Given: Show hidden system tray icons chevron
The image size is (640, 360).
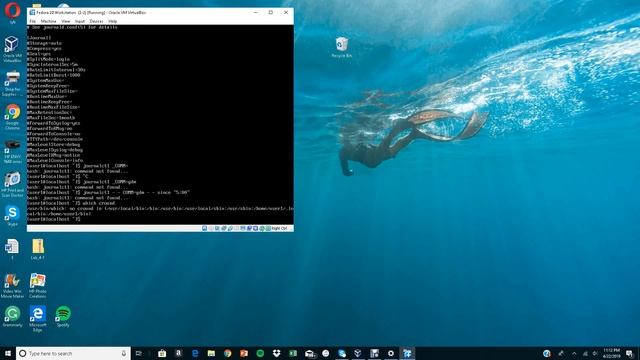Looking at the screenshot, I should point(574,353).
